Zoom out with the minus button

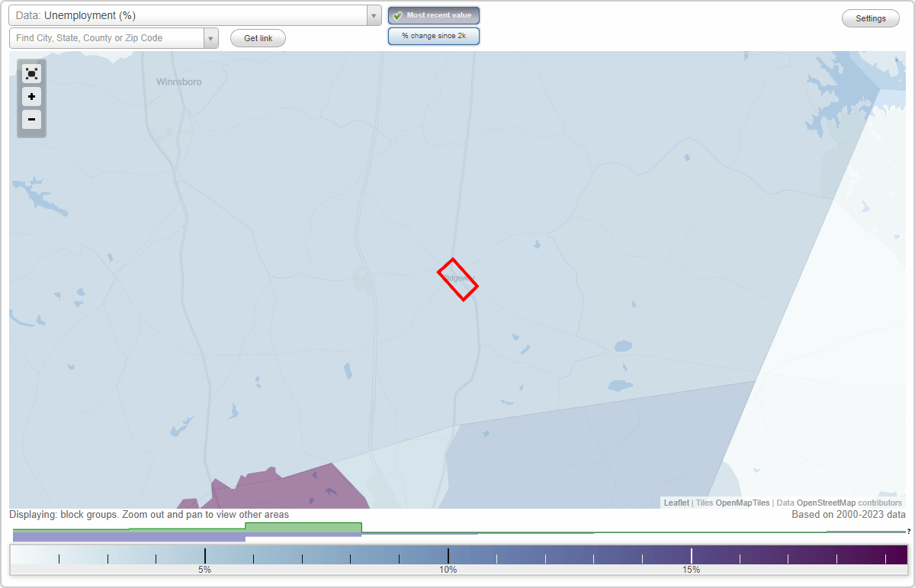31,120
